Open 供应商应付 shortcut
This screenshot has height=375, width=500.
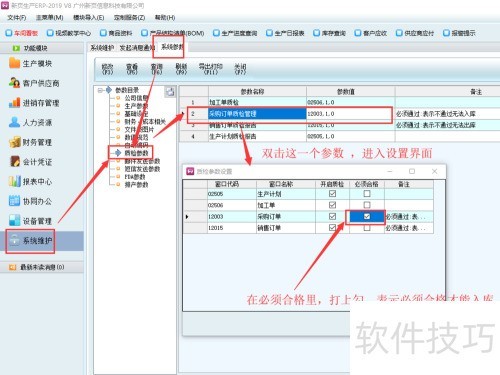(x=415, y=33)
